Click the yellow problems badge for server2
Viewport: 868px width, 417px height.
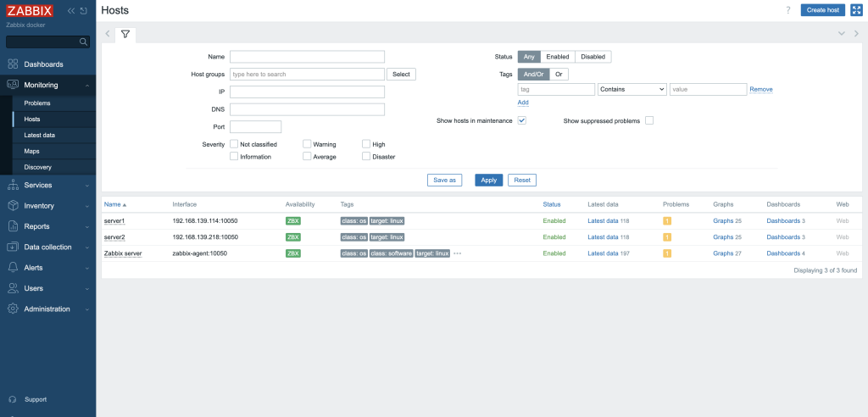667,237
